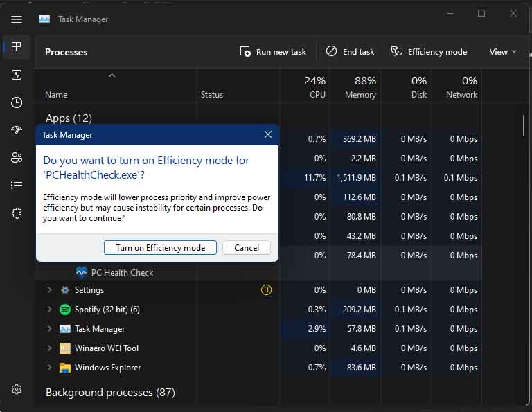Select the Winaero WEI Tool row

click(259, 348)
